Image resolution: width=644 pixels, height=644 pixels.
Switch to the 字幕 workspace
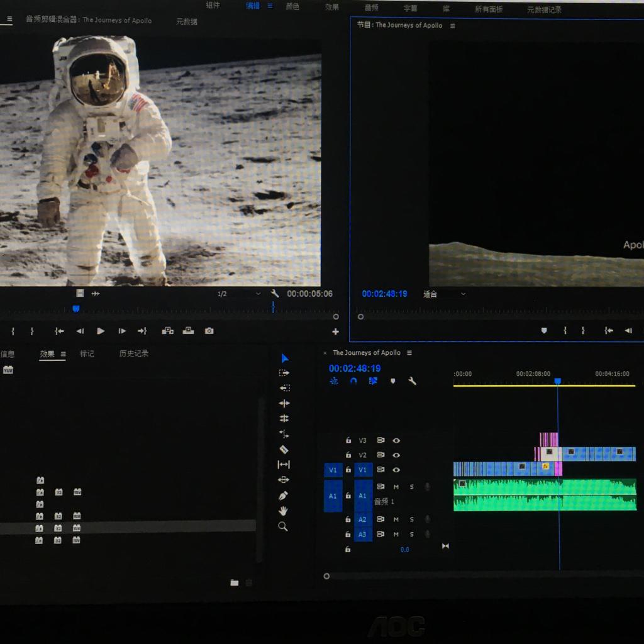point(410,8)
